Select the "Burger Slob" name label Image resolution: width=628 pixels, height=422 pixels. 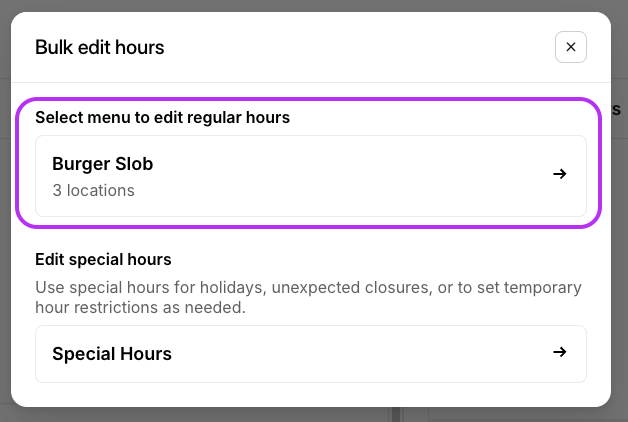click(x=102, y=164)
